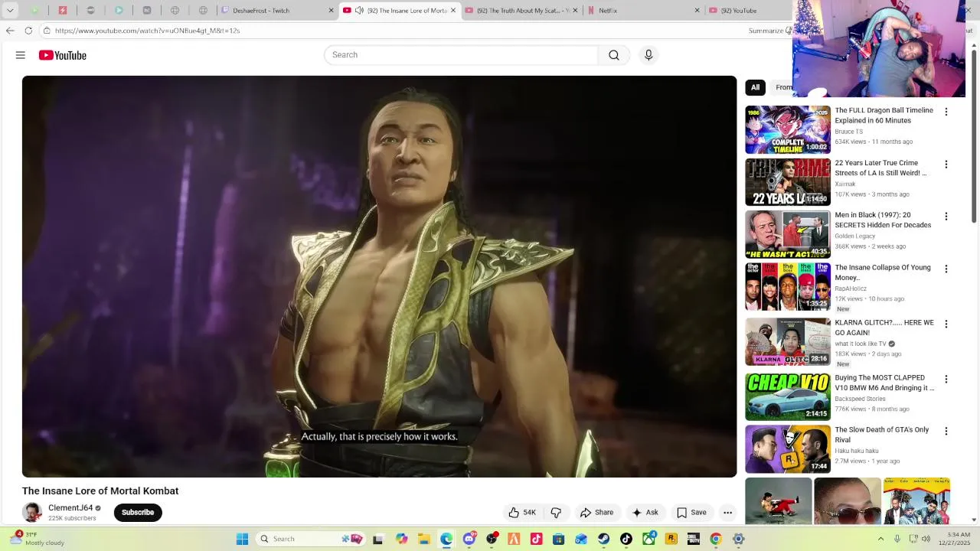Viewport: 980px width, 551px height.
Task: Open File Explorer from the taskbar
Action: [424, 539]
